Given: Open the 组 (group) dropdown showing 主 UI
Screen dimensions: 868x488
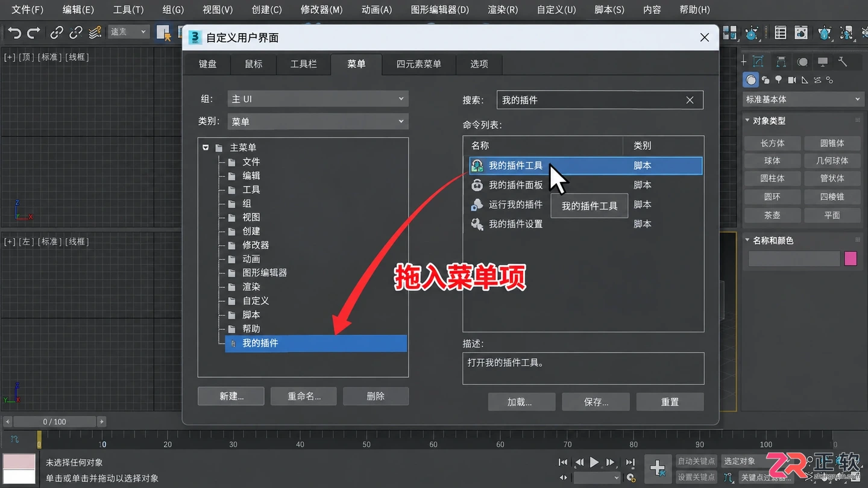Looking at the screenshot, I should [318, 99].
